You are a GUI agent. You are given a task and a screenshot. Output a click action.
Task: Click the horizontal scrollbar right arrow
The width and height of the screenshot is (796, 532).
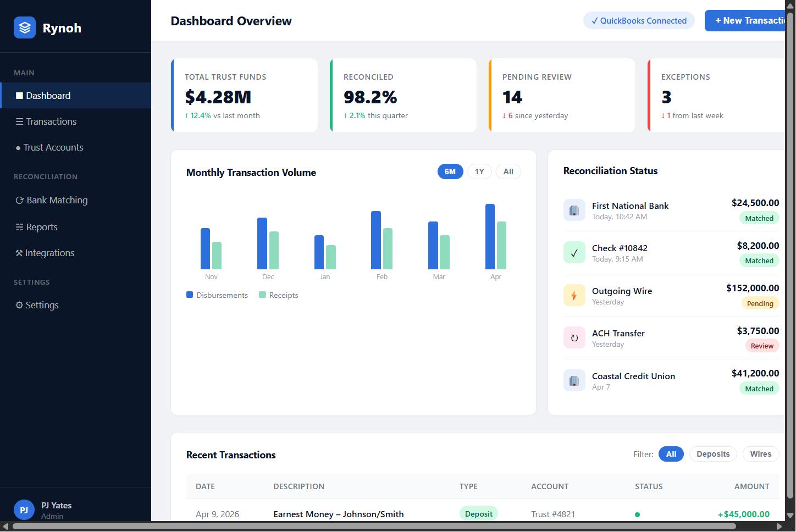pos(779,526)
